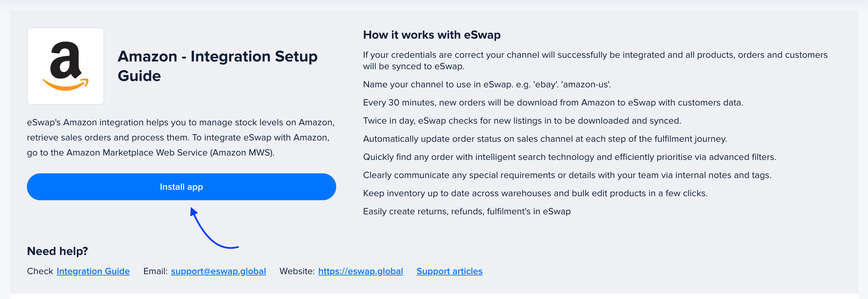
Task: Click the eSwap's Amazon integration description paragraph
Action: coord(181,137)
